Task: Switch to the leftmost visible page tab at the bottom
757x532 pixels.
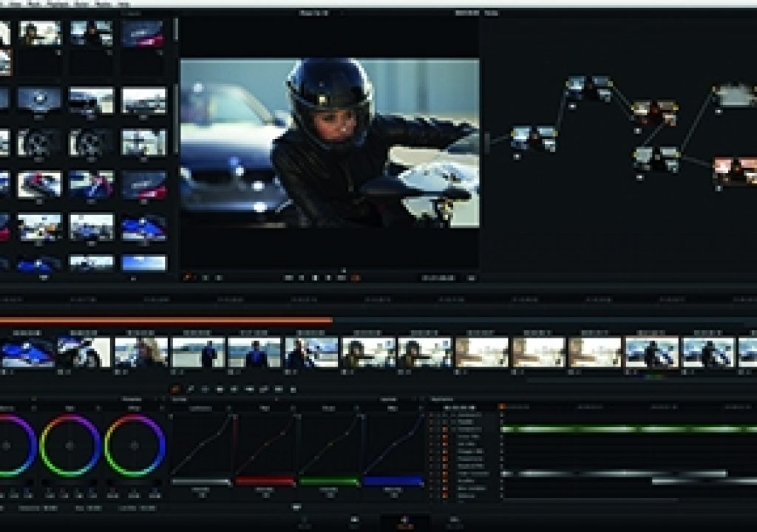Action: 304,522
